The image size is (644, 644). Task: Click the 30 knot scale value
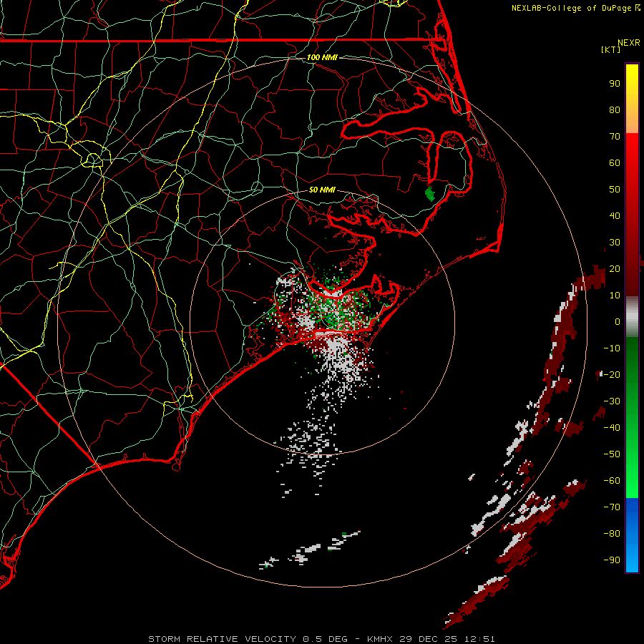click(x=615, y=243)
